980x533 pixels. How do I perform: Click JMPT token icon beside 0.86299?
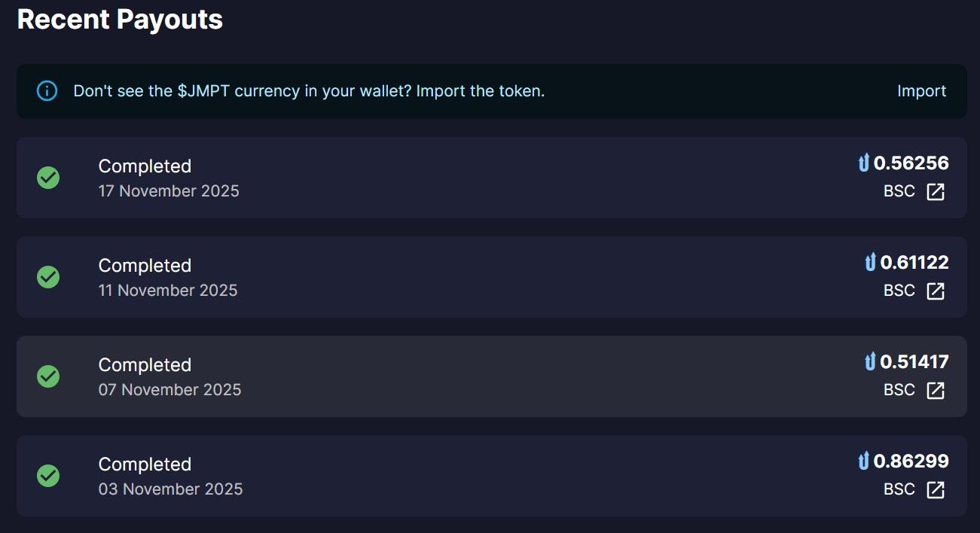point(863,461)
